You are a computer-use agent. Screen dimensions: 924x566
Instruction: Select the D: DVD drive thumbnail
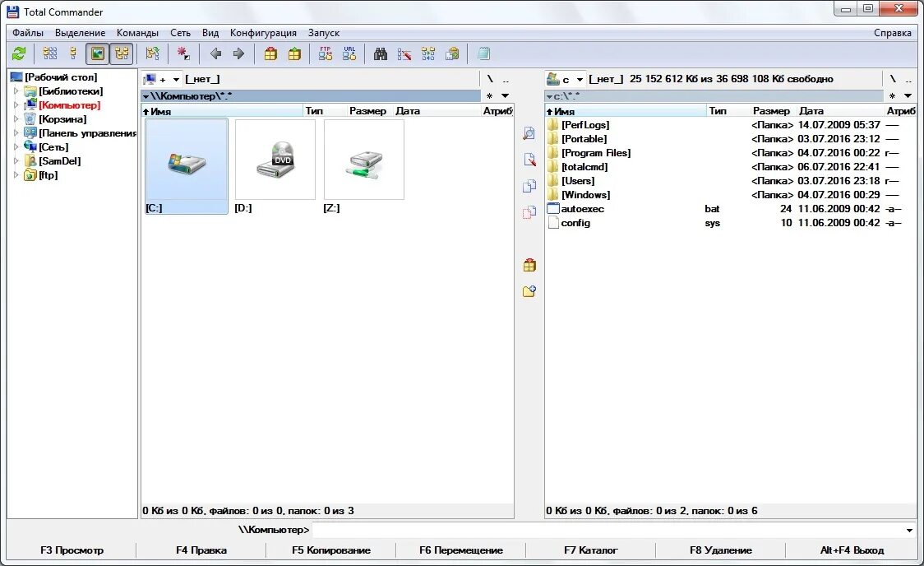click(x=275, y=160)
